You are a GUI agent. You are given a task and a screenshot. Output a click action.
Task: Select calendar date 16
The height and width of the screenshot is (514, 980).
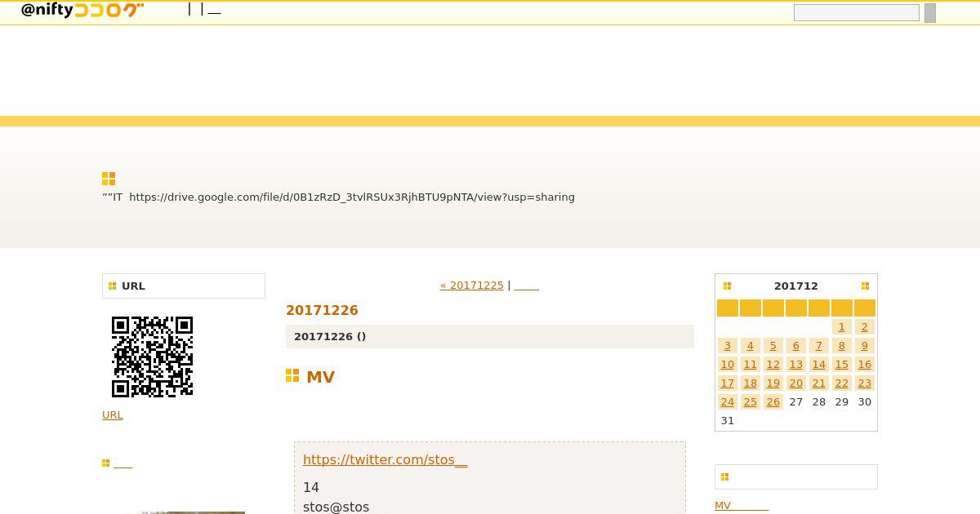click(864, 364)
